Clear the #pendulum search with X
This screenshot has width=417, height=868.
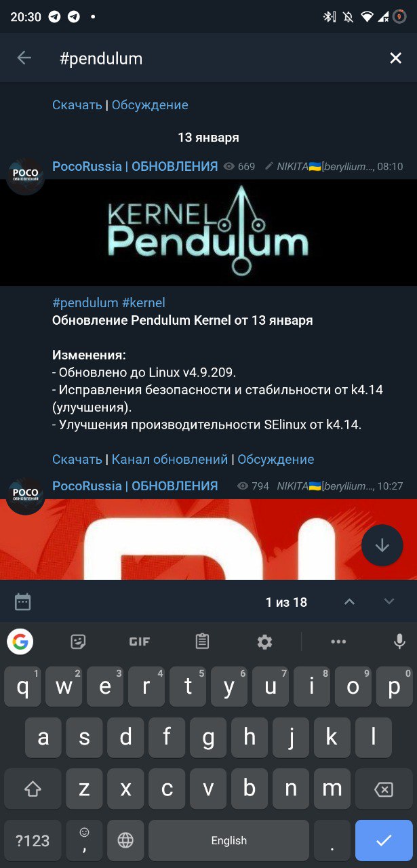coord(395,58)
